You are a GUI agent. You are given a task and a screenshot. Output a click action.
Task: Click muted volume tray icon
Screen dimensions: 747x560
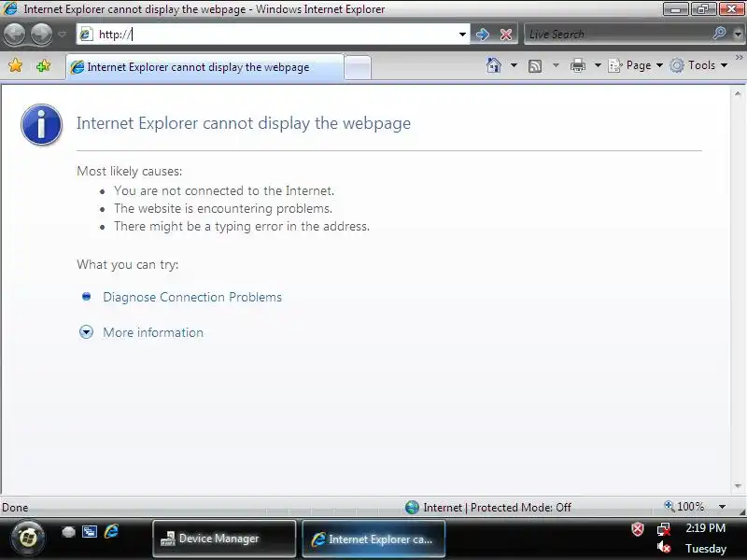coord(664,548)
